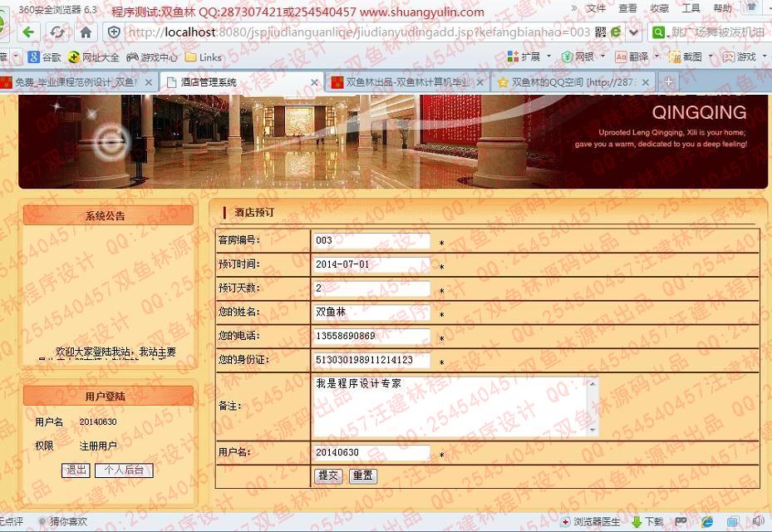Switch to the 双鱼林的QQ空间 tab
Viewport: 772px width, 532px height.
[573, 82]
